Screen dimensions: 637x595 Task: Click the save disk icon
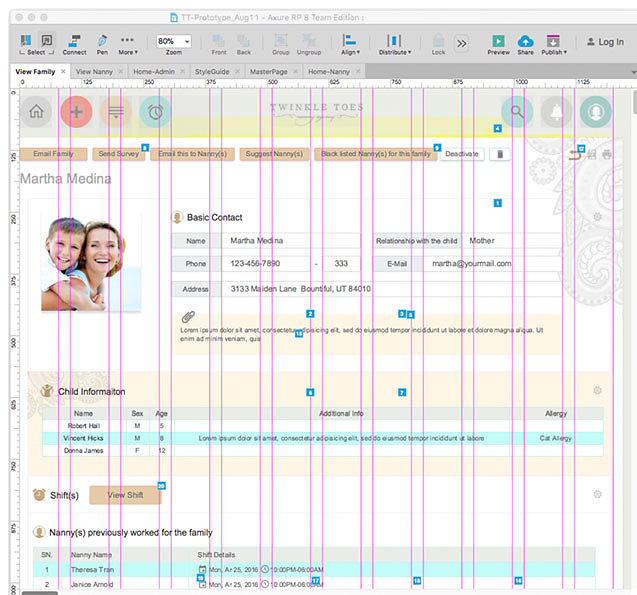(592, 154)
